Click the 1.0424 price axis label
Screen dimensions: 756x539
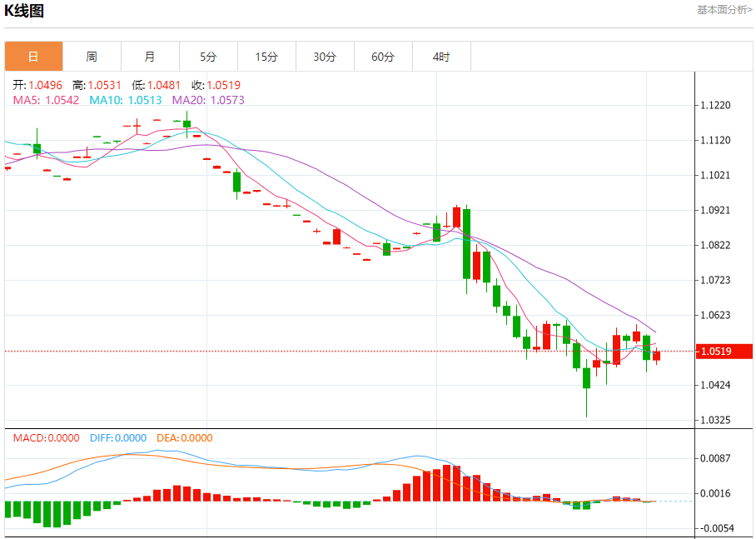[x=715, y=385]
